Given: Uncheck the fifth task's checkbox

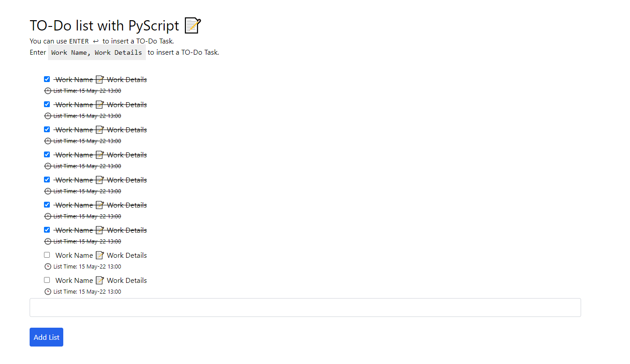Looking at the screenshot, I should click(x=47, y=180).
